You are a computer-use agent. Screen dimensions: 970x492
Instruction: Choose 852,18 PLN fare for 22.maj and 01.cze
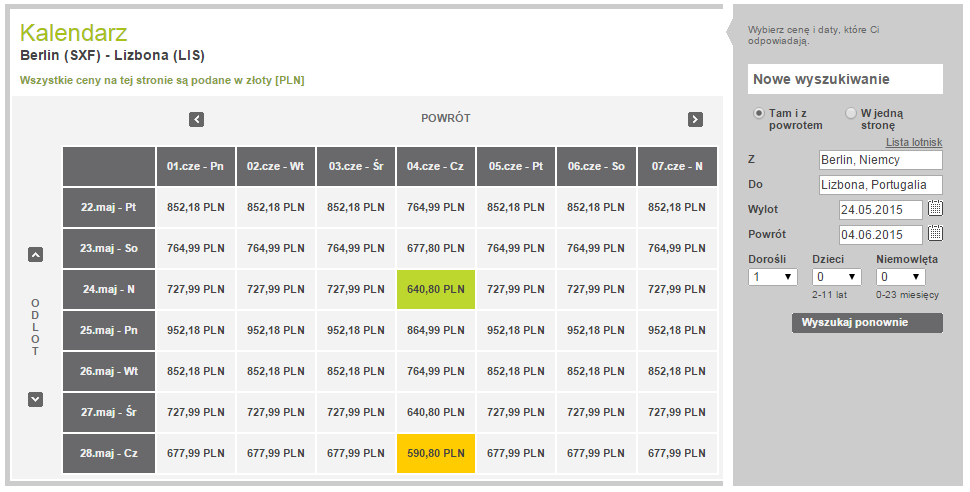point(195,207)
